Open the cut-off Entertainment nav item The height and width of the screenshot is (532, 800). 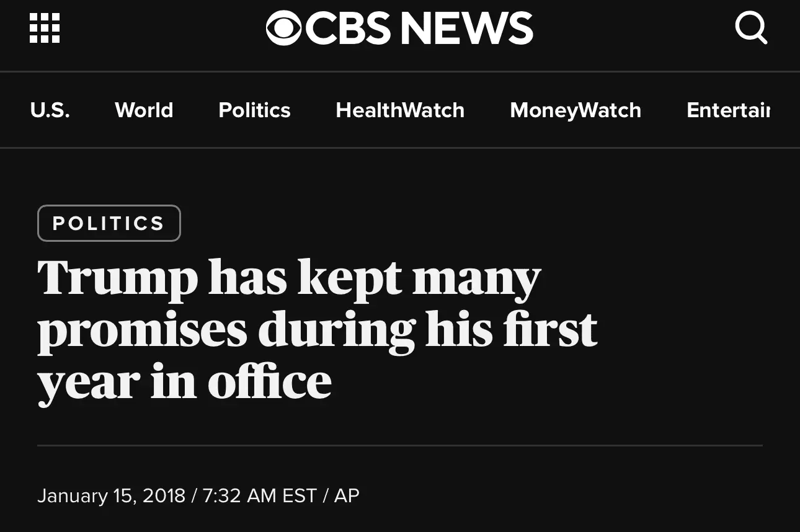pos(728,110)
